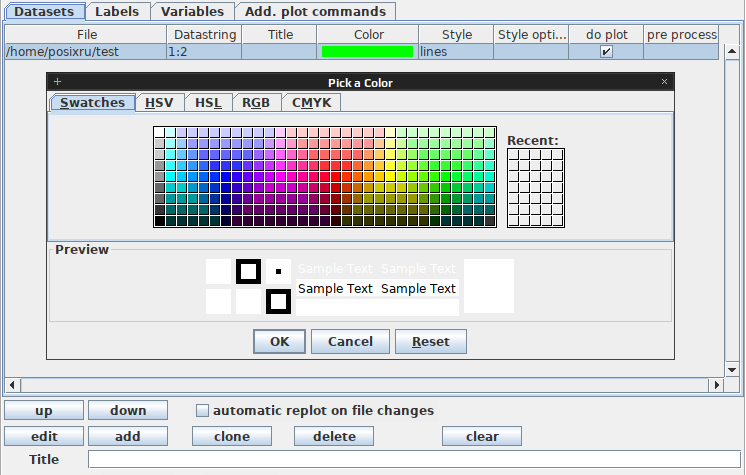746x475 pixels.
Task: Click the Title input field
Action: (414, 460)
